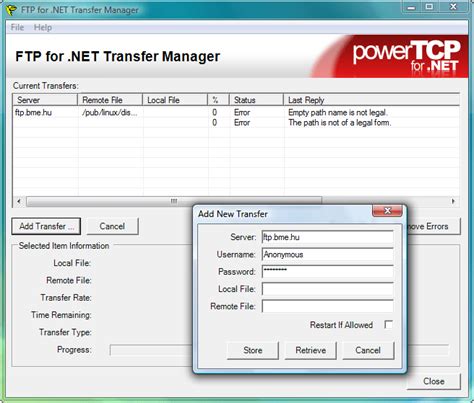
Task: Click Cancel next to Add Transfer
Action: (112, 226)
